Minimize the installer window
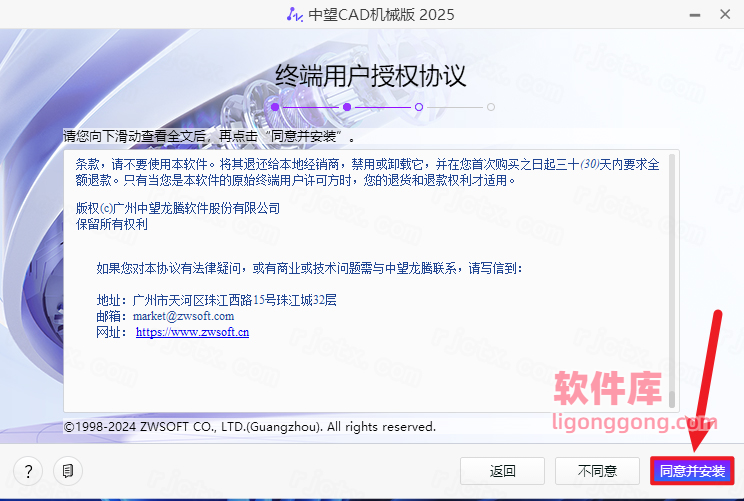744x501 pixels. [x=695, y=15]
